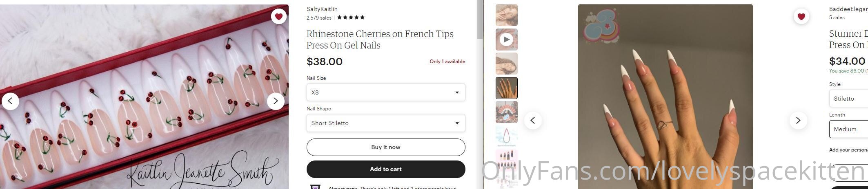
Task: Open the SaltyKaitlin shop link
Action: (322, 9)
